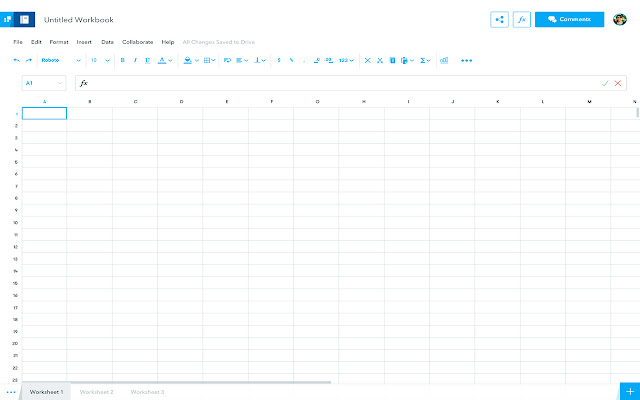This screenshot has width=640, height=400.
Task: Open the Format menu
Action: click(59, 42)
